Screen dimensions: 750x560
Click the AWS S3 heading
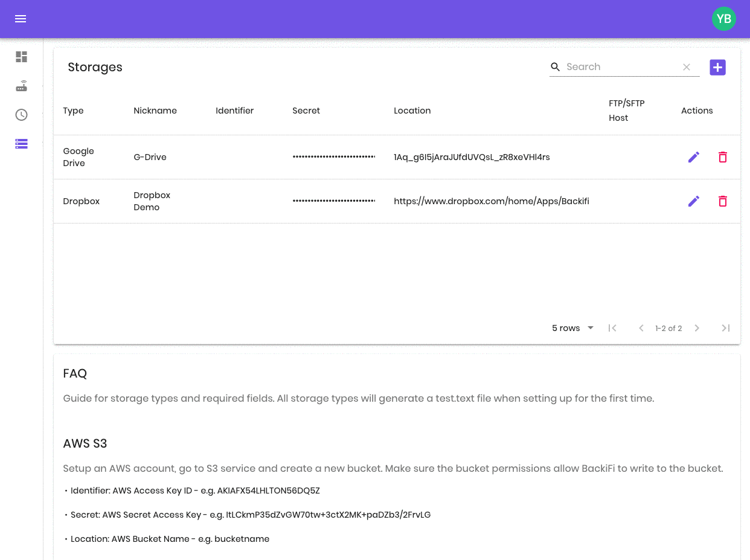[85, 443]
